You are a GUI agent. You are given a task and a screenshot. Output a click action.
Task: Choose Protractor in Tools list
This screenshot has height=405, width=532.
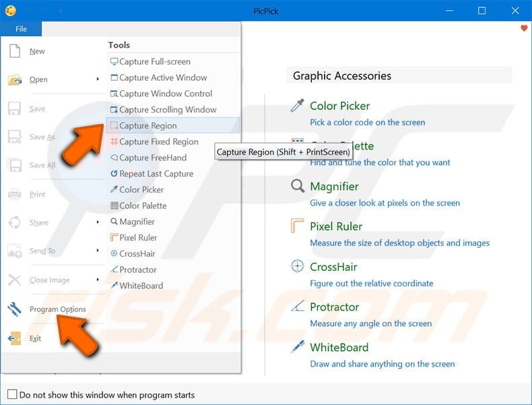pos(173,270)
